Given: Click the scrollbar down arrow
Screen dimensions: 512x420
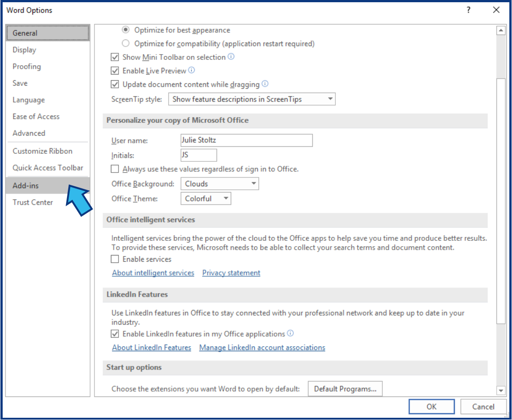Looking at the screenshot, I should coord(500,390).
